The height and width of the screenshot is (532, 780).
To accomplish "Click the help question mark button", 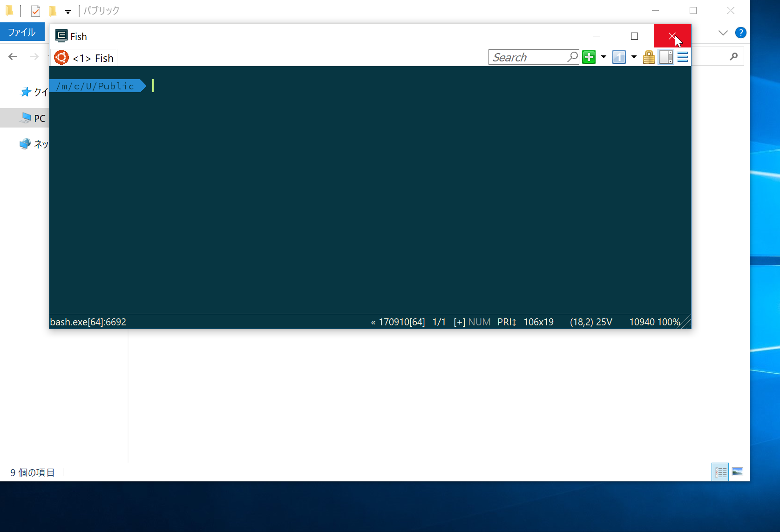I will 741,33.
